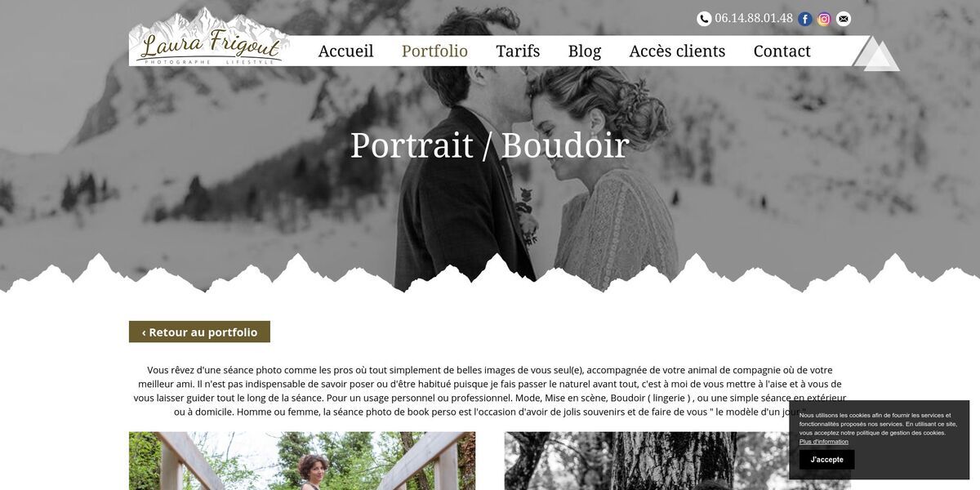Open the black and white tree photo
This screenshot has width=980, height=490.
click(677, 461)
